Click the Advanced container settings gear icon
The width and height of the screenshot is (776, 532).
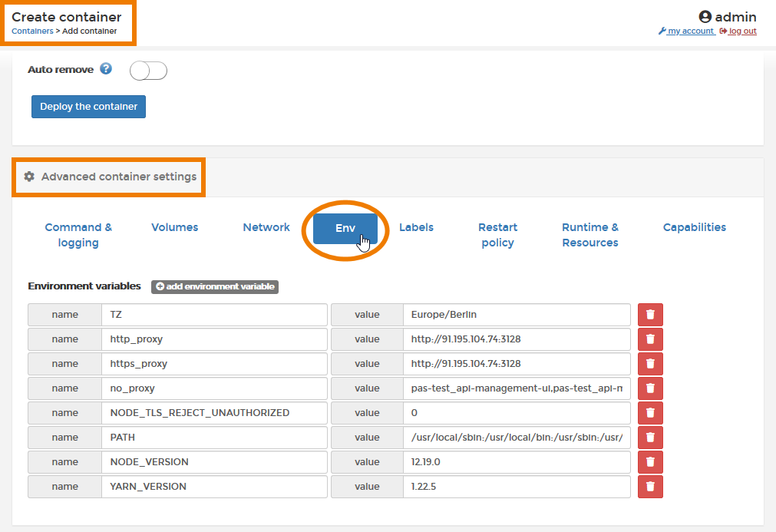29,177
